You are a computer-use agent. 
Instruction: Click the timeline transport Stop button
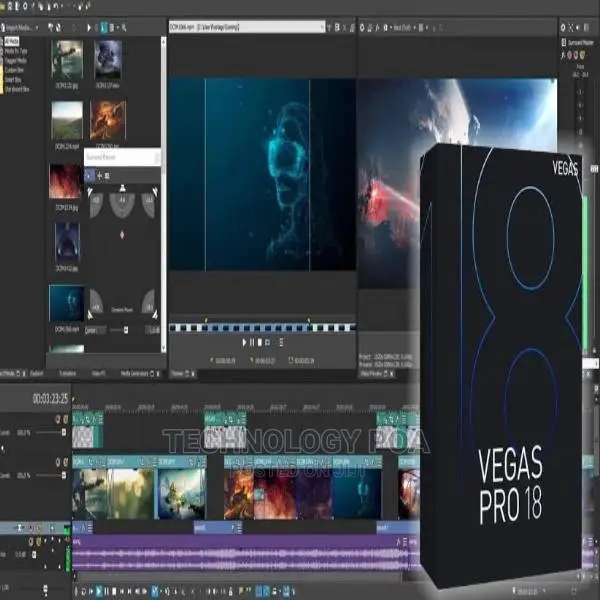(x=114, y=591)
